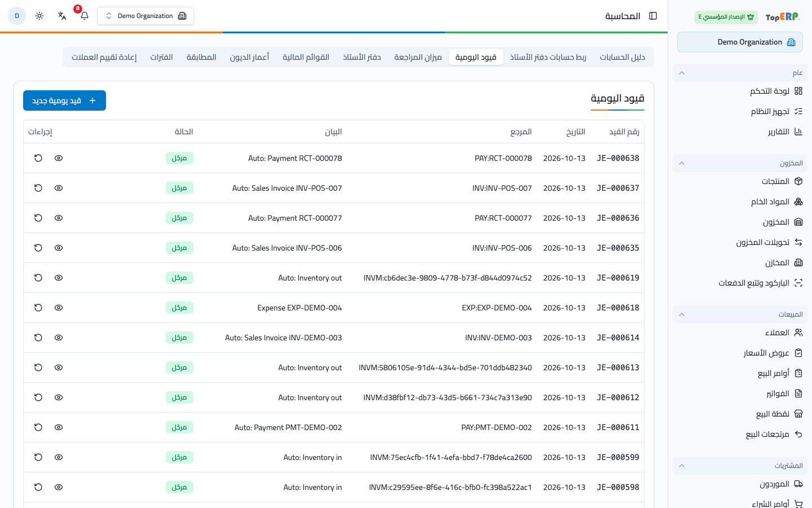Create new journal entry قيد يومية جديد
The height and width of the screenshot is (508, 812).
coord(64,100)
